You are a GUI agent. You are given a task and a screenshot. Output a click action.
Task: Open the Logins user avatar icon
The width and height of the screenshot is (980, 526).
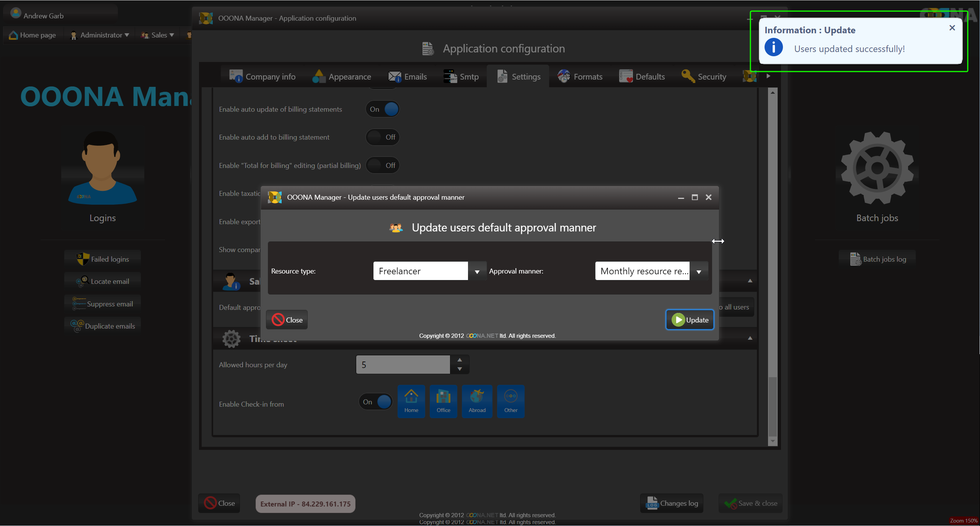pyautogui.click(x=102, y=168)
